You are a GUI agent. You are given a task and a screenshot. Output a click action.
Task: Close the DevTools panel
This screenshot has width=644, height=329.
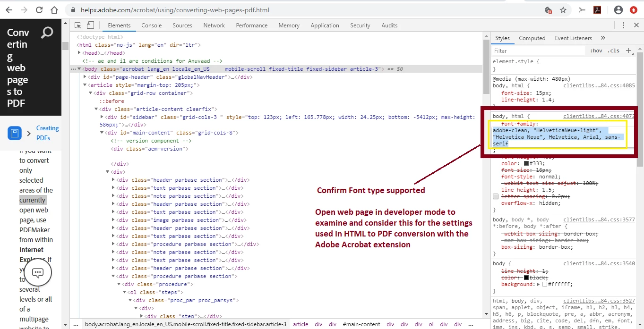tap(636, 25)
